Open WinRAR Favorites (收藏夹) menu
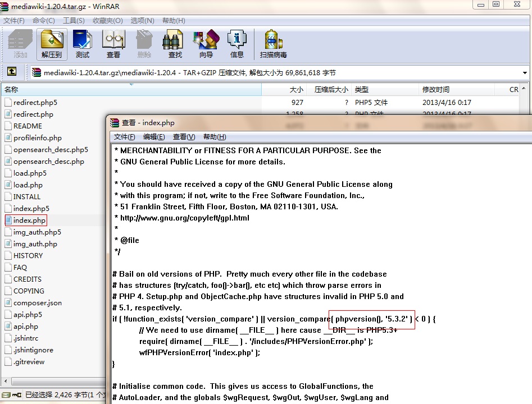Screen dimensions: 532x404 click(x=107, y=21)
